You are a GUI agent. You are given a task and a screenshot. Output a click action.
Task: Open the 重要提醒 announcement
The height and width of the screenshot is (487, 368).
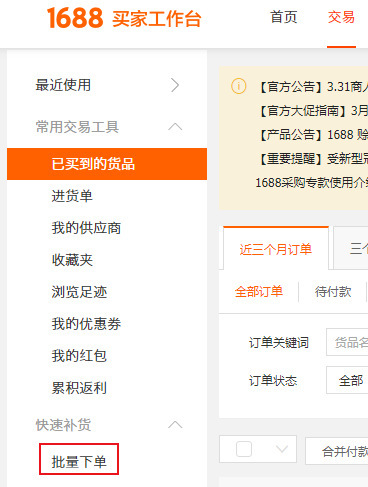pyautogui.click(x=313, y=159)
